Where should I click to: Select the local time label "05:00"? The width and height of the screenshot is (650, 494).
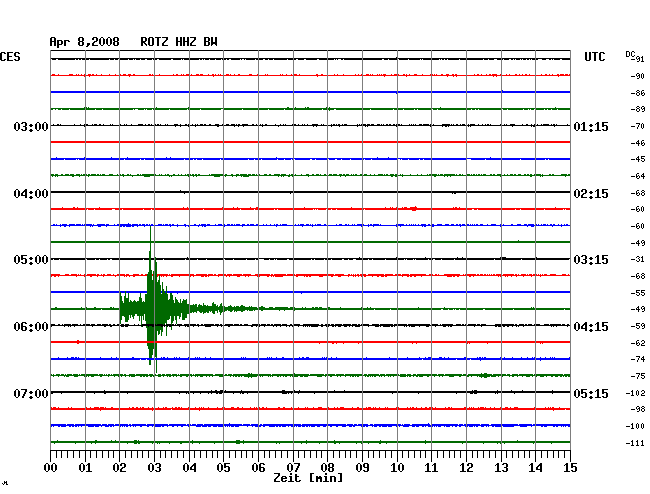[x=31, y=260]
